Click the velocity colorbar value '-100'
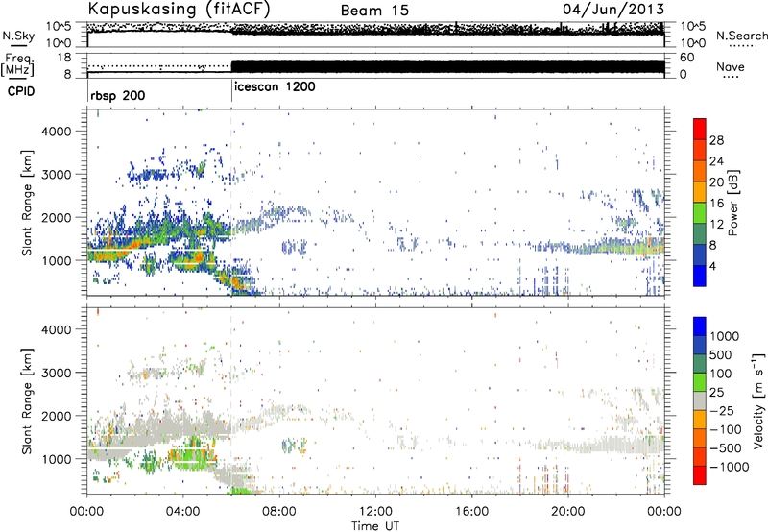768x532 pixels. point(726,429)
